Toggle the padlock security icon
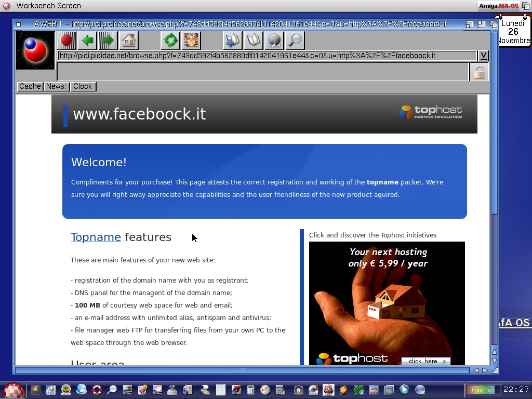The width and height of the screenshot is (532, 399). (479, 72)
